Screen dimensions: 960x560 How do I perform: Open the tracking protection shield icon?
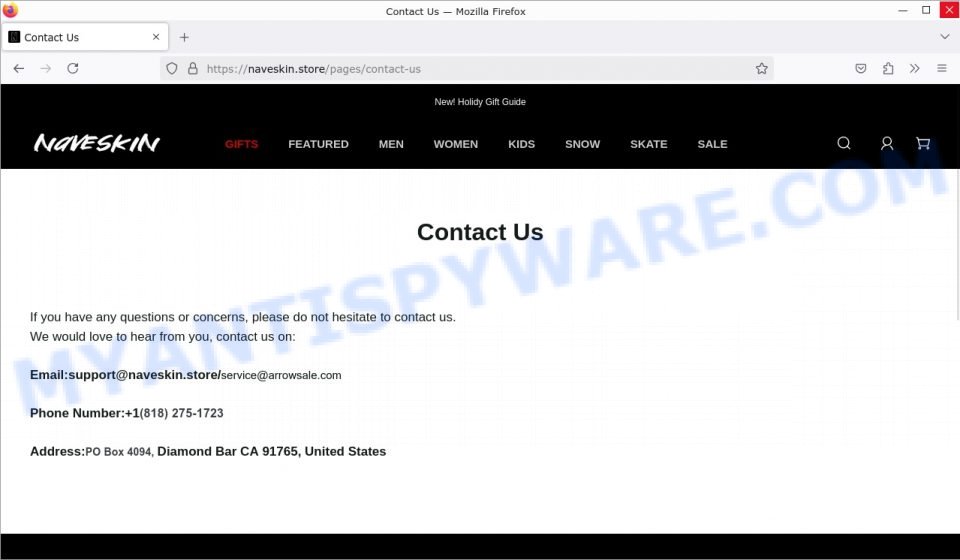click(x=172, y=69)
